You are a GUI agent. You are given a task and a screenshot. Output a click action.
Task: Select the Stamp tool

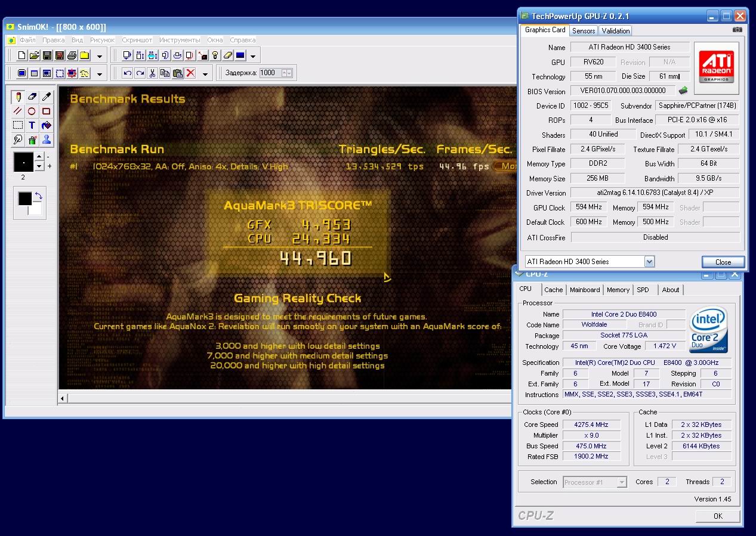point(47,140)
